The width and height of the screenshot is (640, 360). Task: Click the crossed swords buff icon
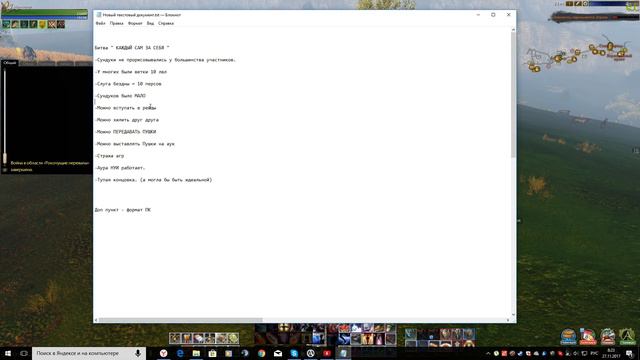tap(51, 24)
